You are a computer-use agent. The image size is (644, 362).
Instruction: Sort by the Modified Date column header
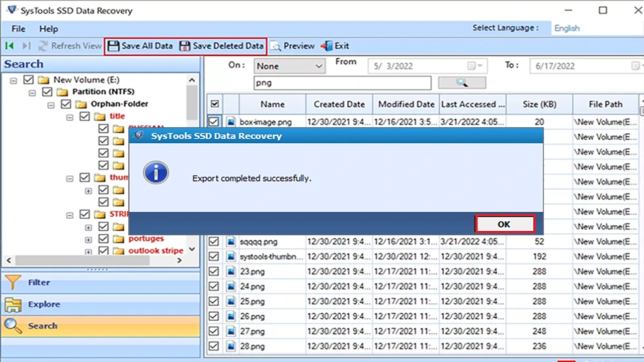(406, 104)
